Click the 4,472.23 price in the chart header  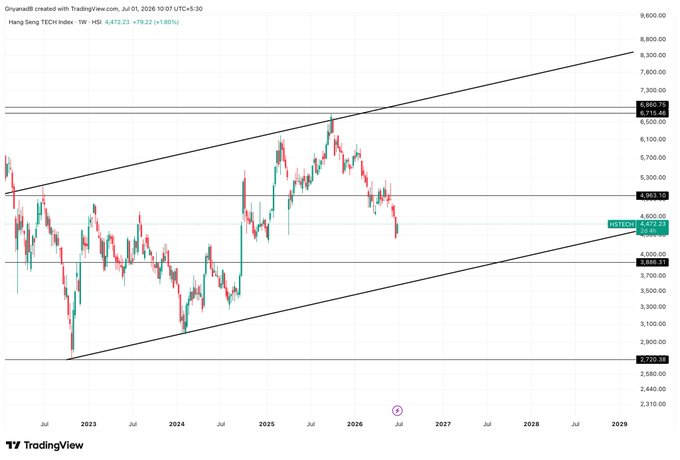117,22
